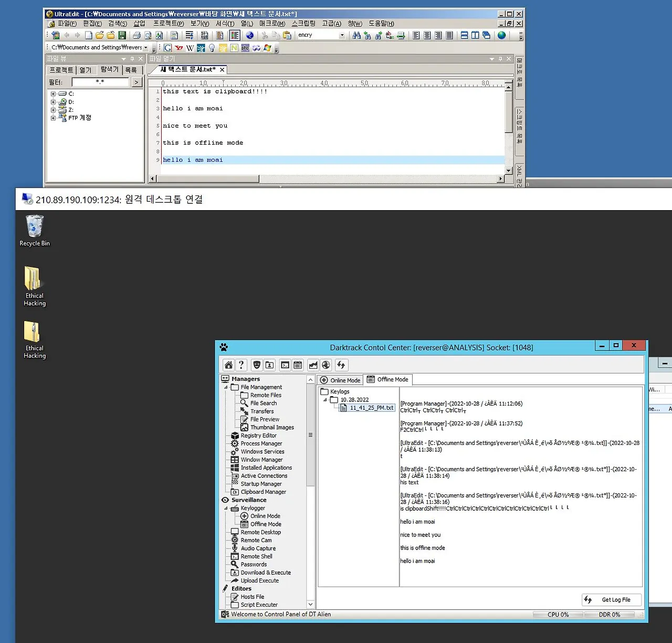
Task: Open the 파일(F) menu in UltraEdit
Action: tap(67, 24)
